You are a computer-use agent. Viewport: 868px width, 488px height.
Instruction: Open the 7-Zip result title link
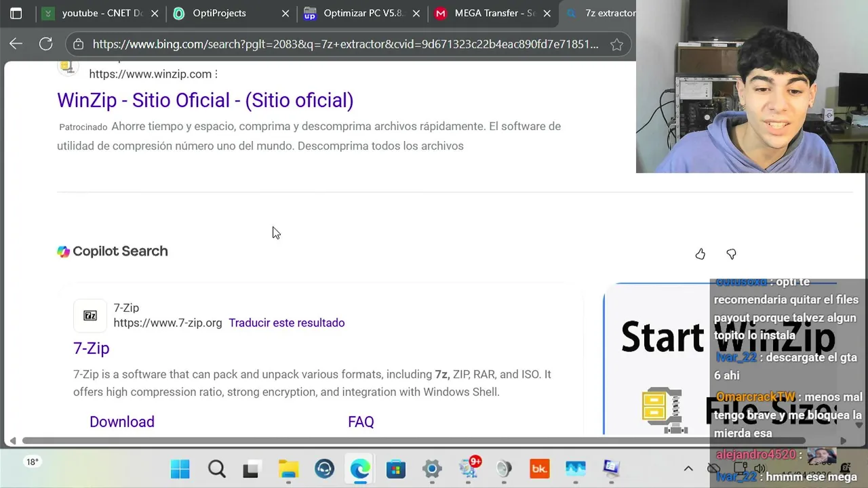[x=91, y=348]
